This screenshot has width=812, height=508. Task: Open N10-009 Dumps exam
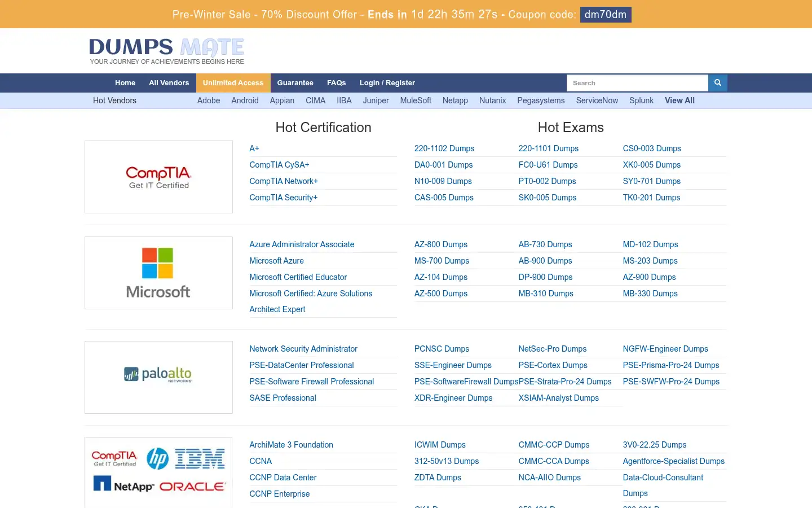click(x=443, y=181)
